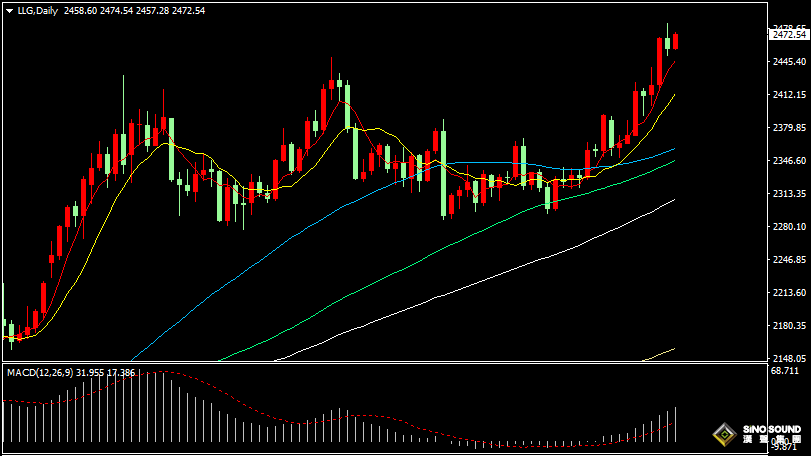Image resolution: width=811 pixels, height=456 pixels.
Task: Click the 2412.15 price axis label
Action: [x=788, y=95]
